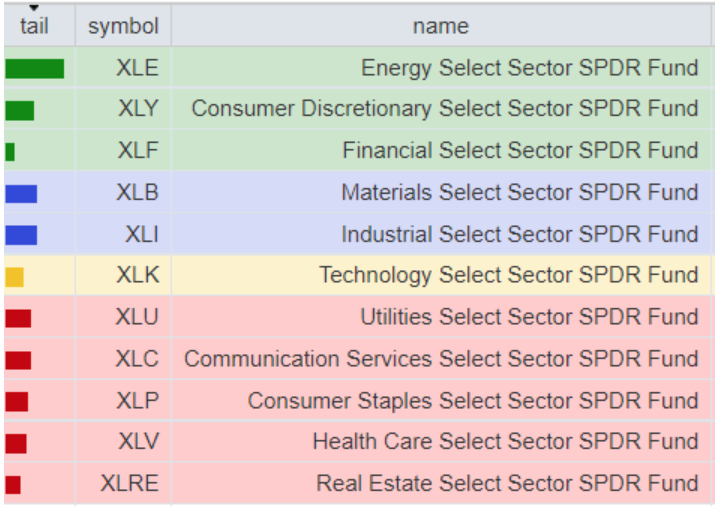Select the XLK symbol cell
718x506 pixels.
point(137,275)
